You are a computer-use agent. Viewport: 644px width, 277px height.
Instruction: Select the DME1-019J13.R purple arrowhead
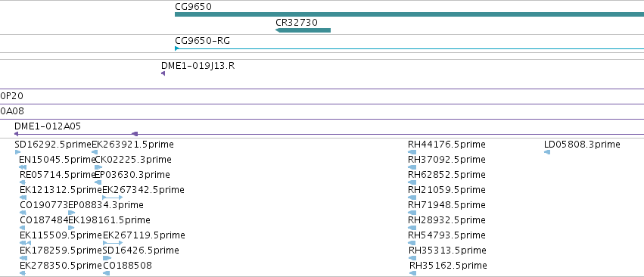(163, 73)
